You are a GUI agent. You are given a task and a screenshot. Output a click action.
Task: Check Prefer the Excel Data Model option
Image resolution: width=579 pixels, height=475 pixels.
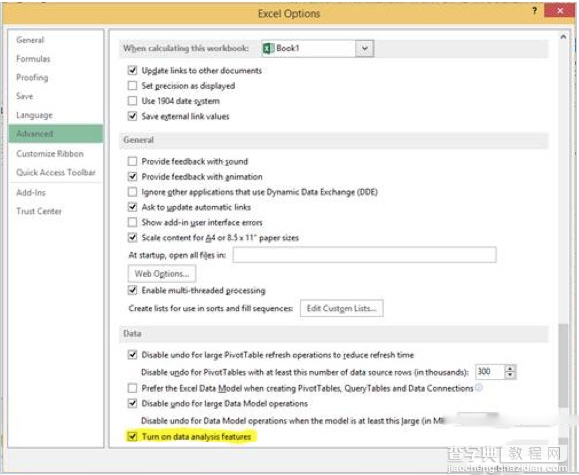point(132,388)
